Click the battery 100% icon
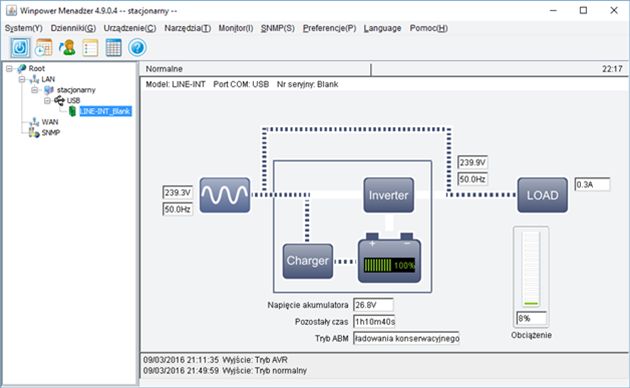630x388 pixels. coord(389,258)
